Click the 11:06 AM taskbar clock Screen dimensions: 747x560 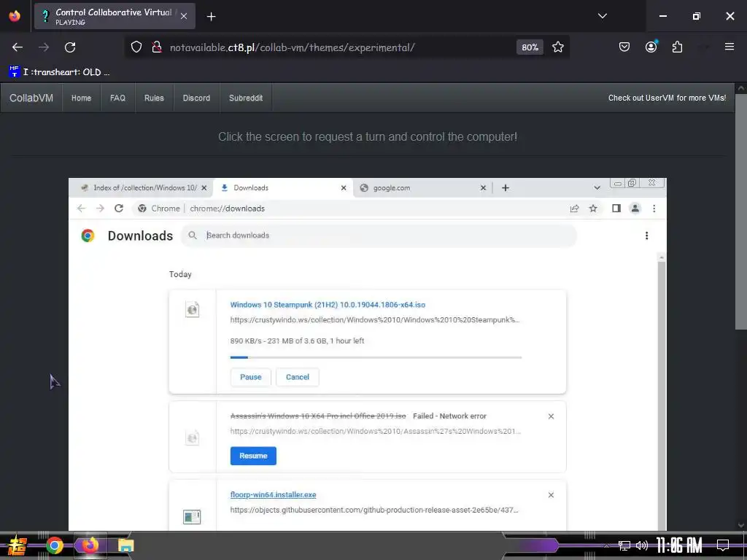679,545
